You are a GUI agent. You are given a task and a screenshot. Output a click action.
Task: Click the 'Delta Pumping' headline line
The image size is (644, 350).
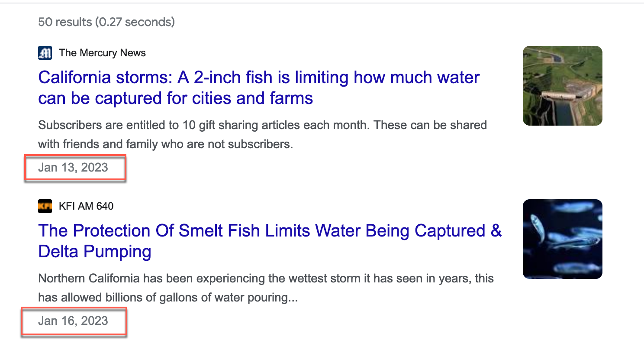[x=94, y=252]
